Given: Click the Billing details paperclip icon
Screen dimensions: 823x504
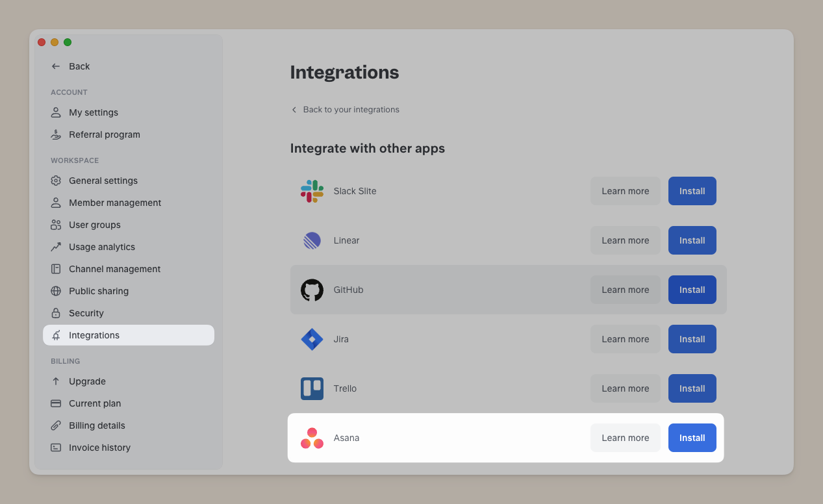Looking at the screenshot, I should pos(56,425).
